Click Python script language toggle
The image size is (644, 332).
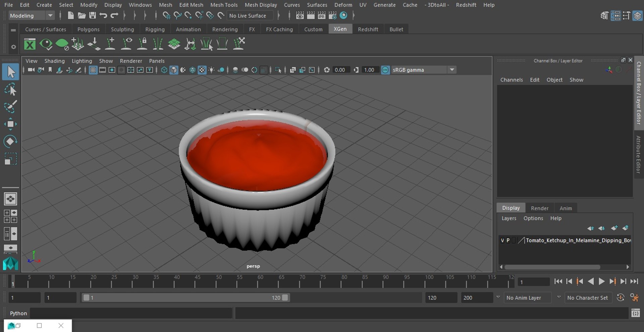18,313
